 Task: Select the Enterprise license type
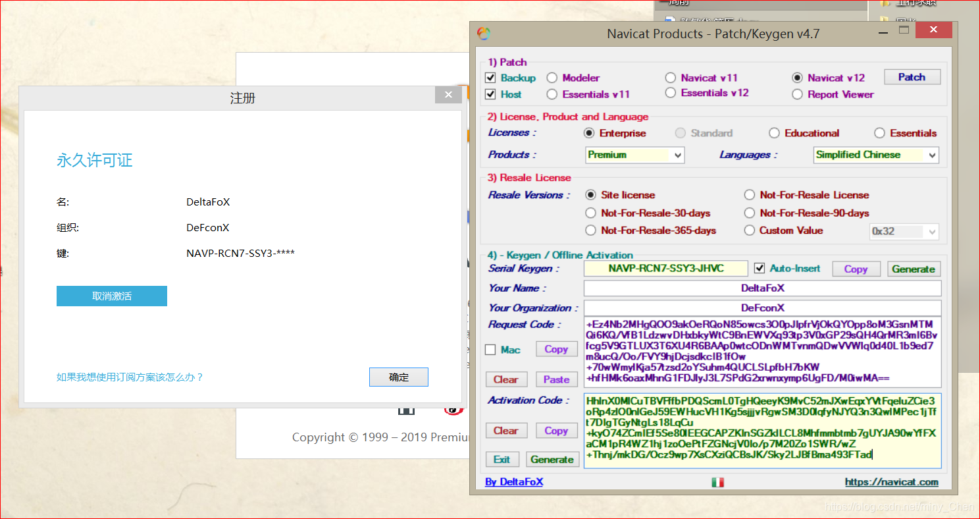coord(589,133)
